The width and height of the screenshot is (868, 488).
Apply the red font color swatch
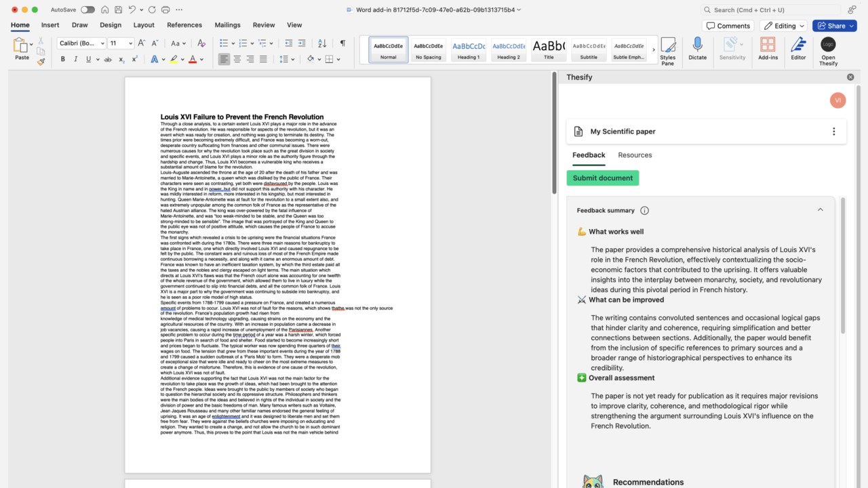pyautogui.click(x=193, y=59)
